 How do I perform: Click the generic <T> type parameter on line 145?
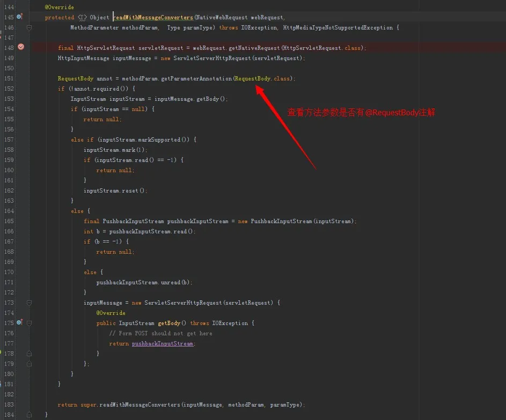(x=82, y=17)
